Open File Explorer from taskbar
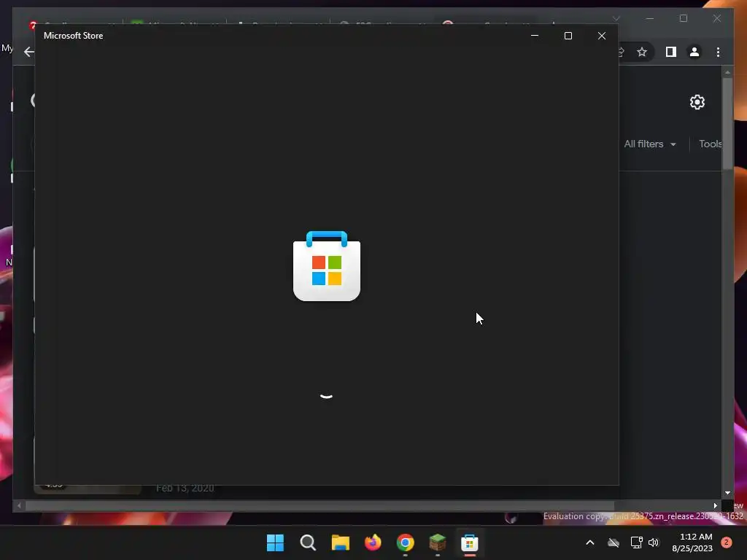This screenshot has height=560, width=747. (340, 542)
